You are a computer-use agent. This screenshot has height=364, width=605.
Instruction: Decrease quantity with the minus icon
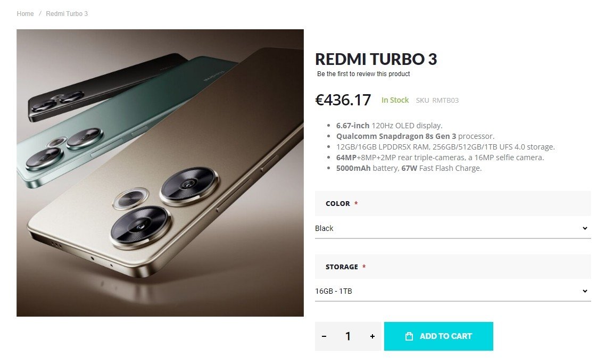(x=324, y=336)
